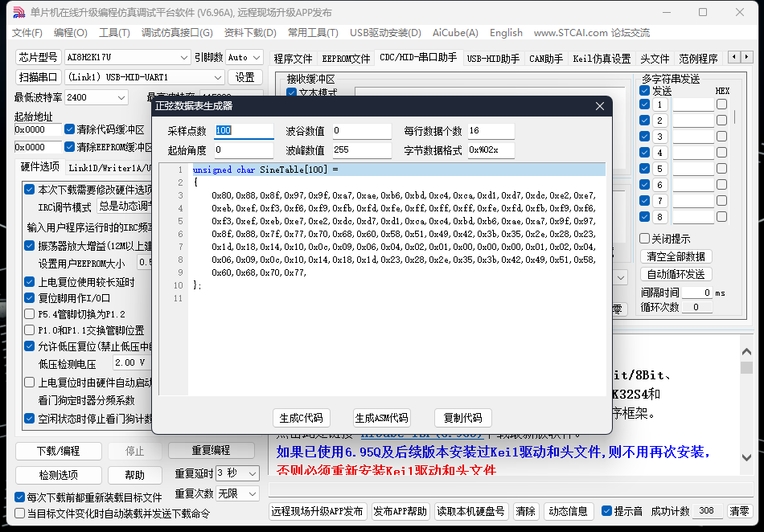Click the right tab scroll arrow
The height and width of the screenshot is (532, 764).
[x=748, y=56]
